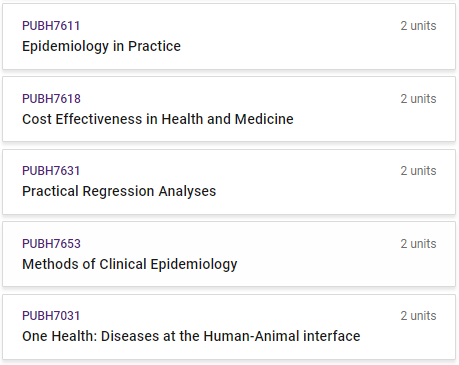The image size is (459, 365).
Task: Open the PUBH7611 course code link
Action: pyautogui.click(x=51, y=26)
